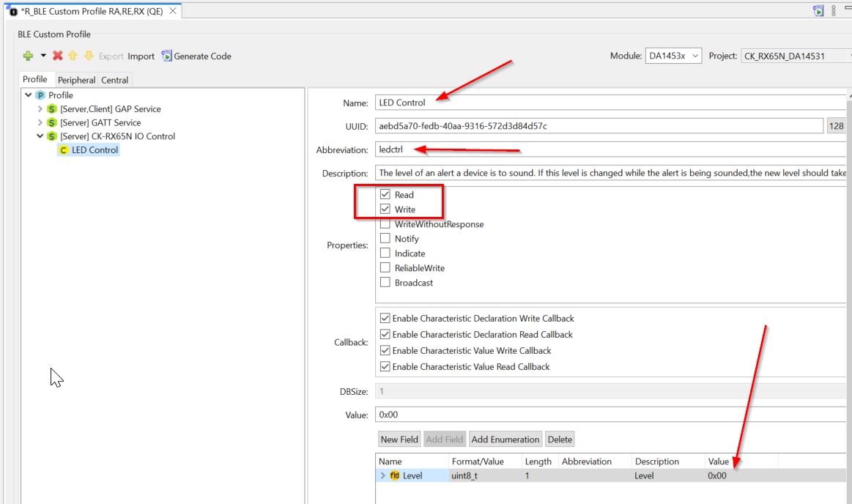Click the Abbreviation column header in the field table
Viewport: 852px width, 504px height.
586,461
